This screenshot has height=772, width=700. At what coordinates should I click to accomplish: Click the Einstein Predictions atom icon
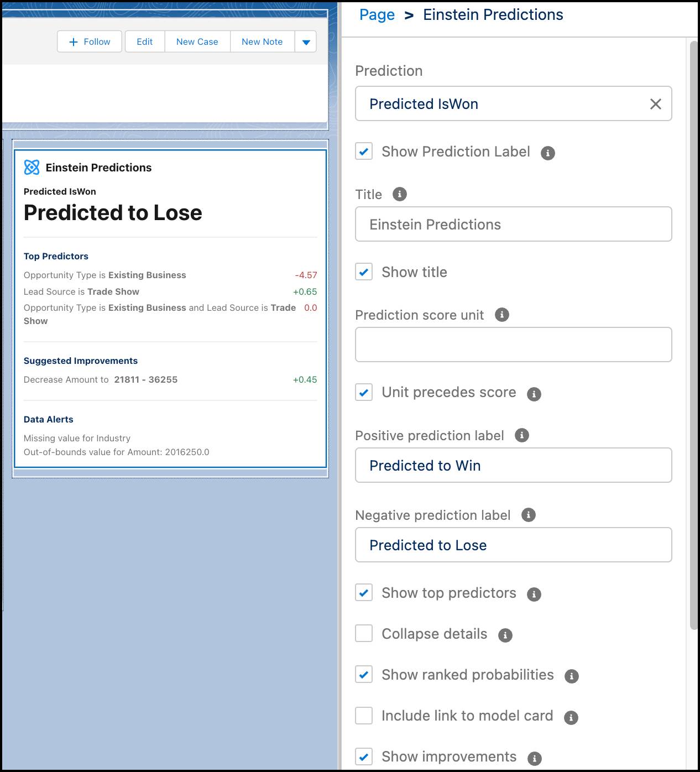32,167
